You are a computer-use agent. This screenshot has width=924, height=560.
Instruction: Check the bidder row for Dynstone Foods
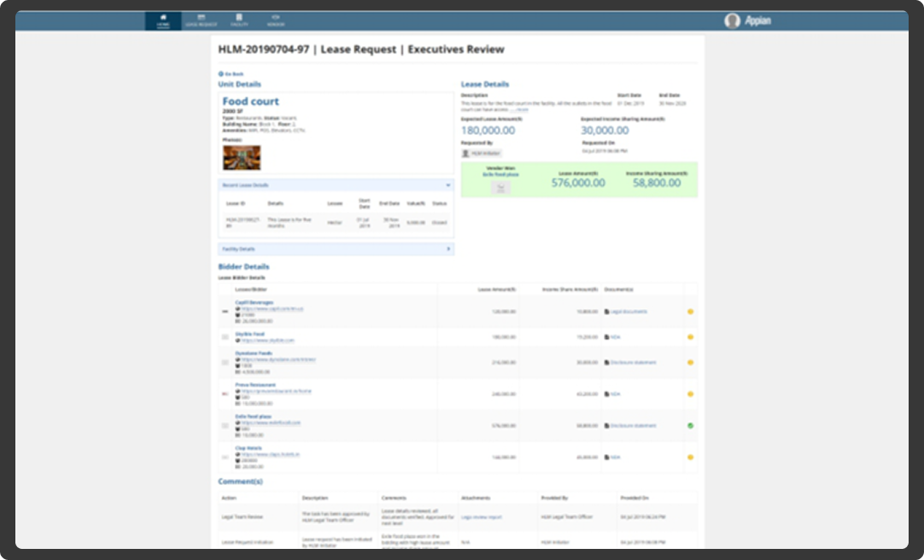coord(225,362)
